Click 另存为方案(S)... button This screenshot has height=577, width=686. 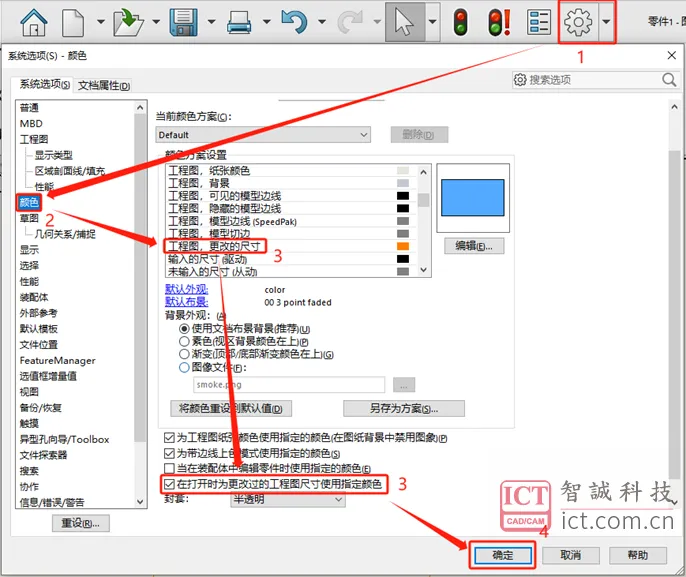(404, 409)
